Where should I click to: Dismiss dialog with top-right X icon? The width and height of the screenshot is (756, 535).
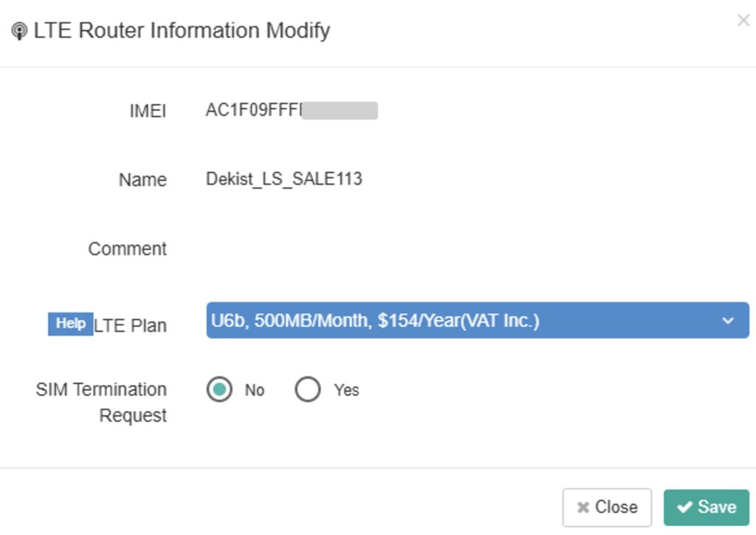743,20
